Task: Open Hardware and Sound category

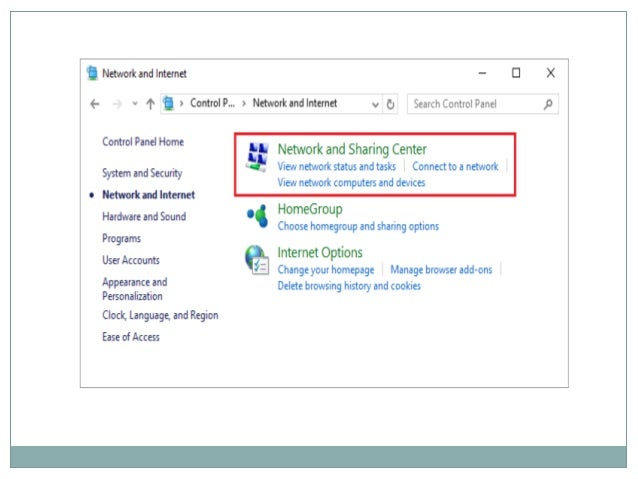Action: click(144, 217)
